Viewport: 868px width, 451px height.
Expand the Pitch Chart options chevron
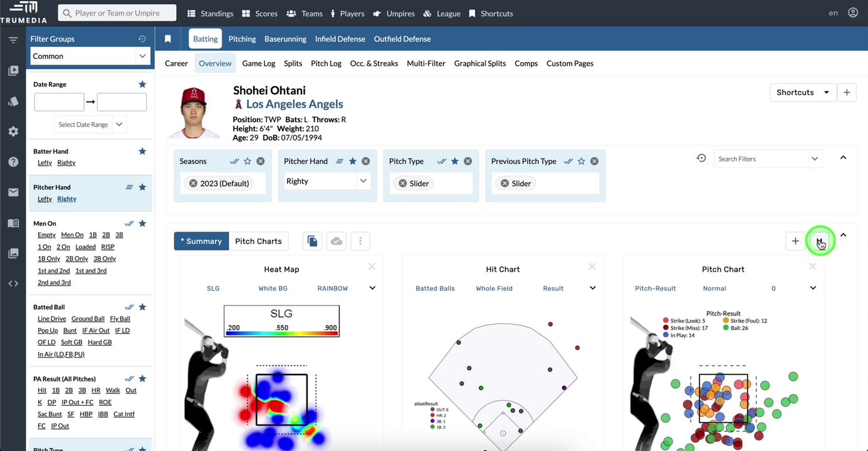[x=813, y=288]
